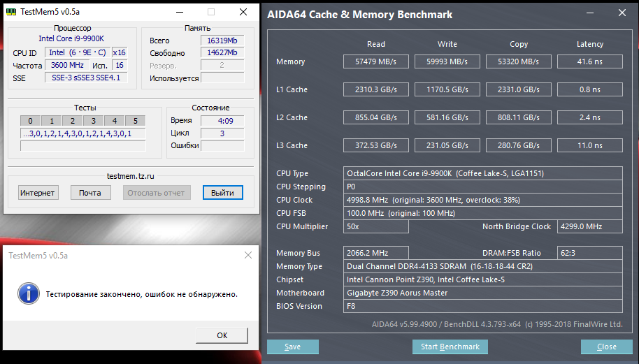Click the Memory Latency value 41.6 ns
This screenshot has height=364, width=639.
point(589,61)
